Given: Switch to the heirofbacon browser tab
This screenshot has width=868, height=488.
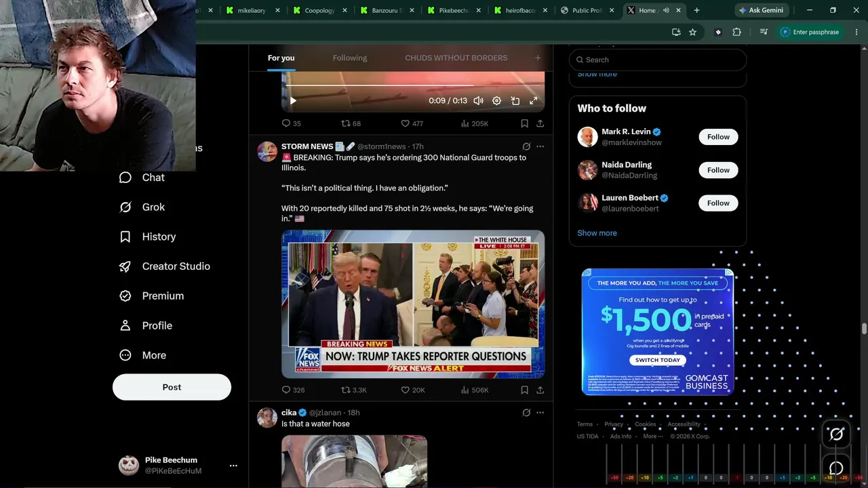Looking at the screenshot, I should coord(521,10).
